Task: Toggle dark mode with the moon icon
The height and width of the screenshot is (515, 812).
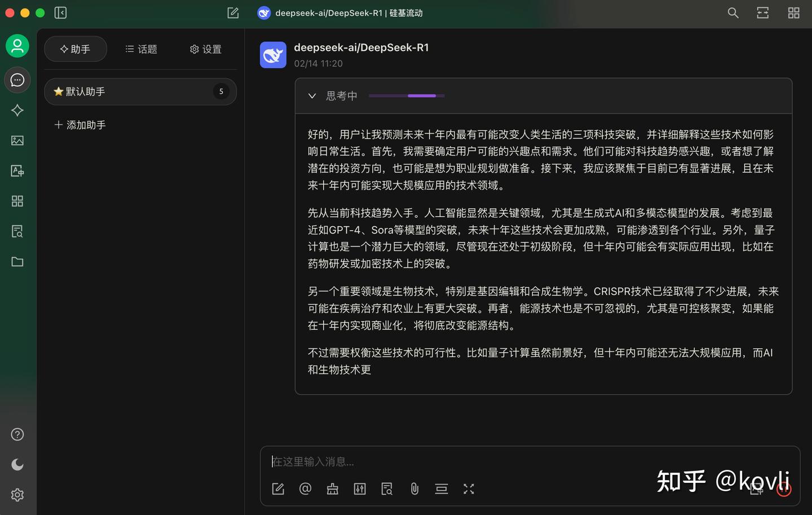Action: 17,464
